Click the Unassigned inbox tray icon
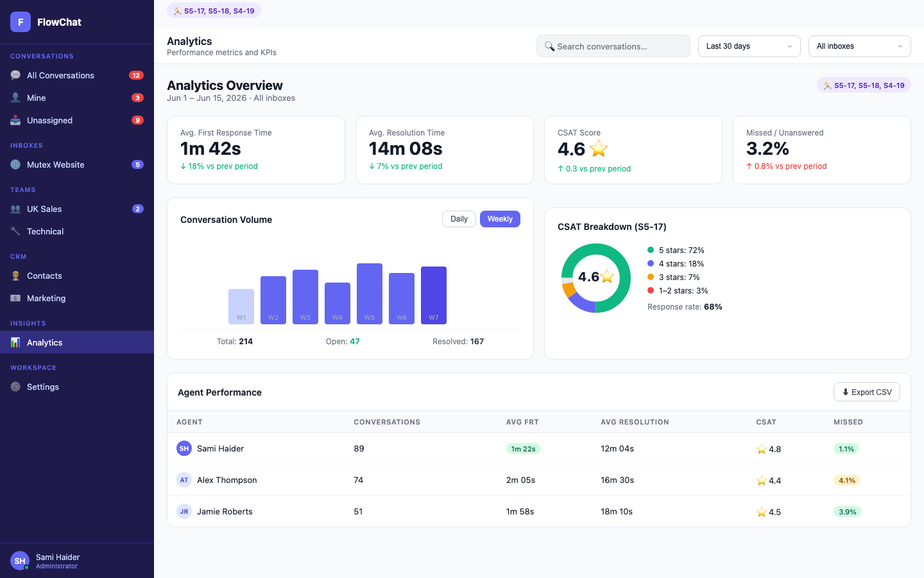924x578 pixels. click(x=15, y=120)
